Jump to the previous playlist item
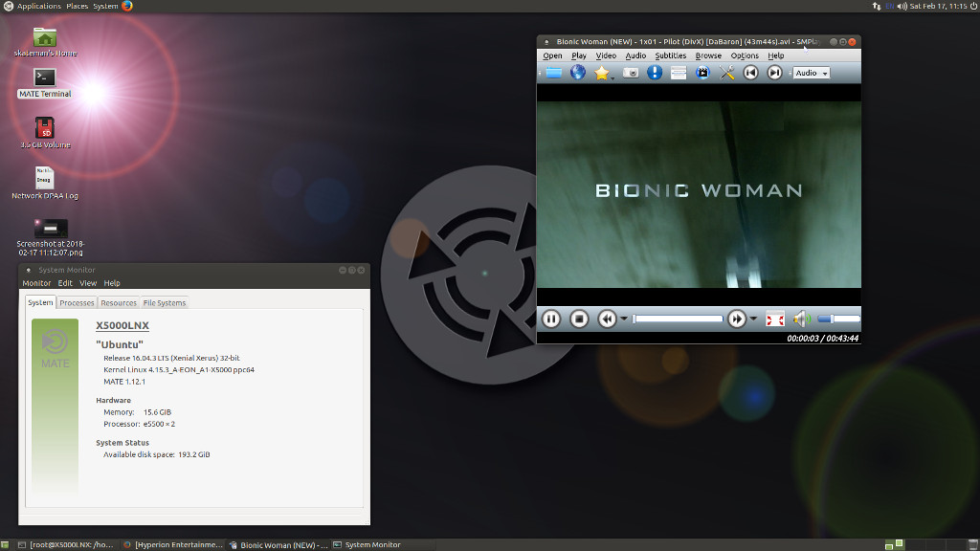Screen dimensions: 980x551 (x=750, y=73)
